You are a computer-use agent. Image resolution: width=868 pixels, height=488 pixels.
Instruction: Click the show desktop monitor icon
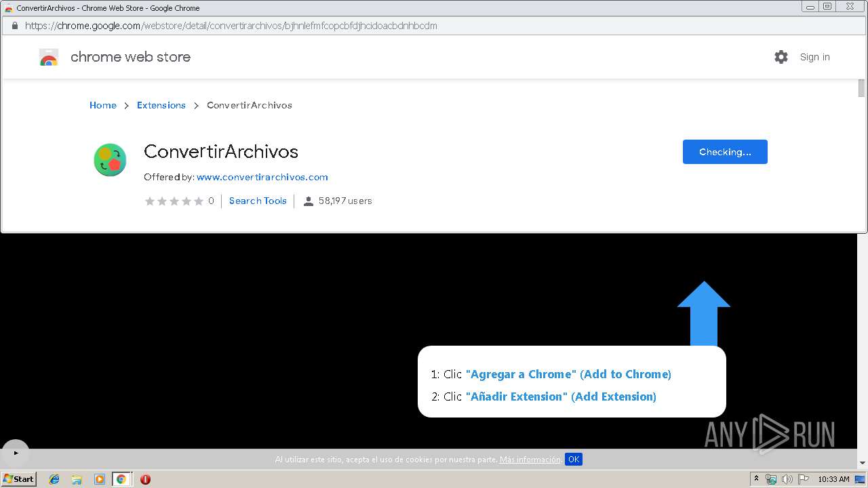coord(860,479)
